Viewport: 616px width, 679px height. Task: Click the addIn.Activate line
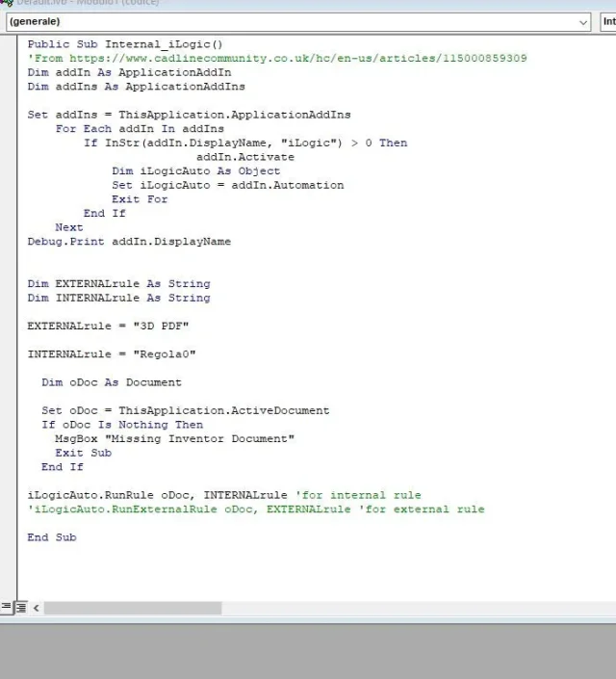point(245,157)
